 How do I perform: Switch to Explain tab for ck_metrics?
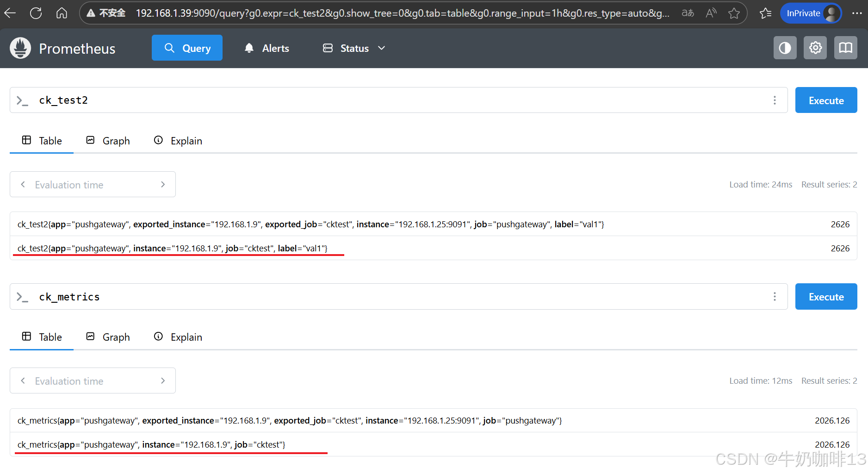click(178, 337)
